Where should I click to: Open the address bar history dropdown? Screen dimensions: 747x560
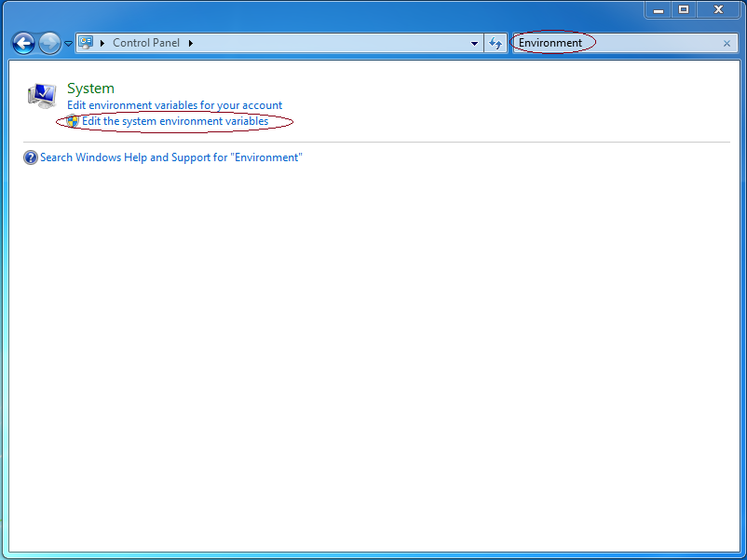click(x=474, y=43)
